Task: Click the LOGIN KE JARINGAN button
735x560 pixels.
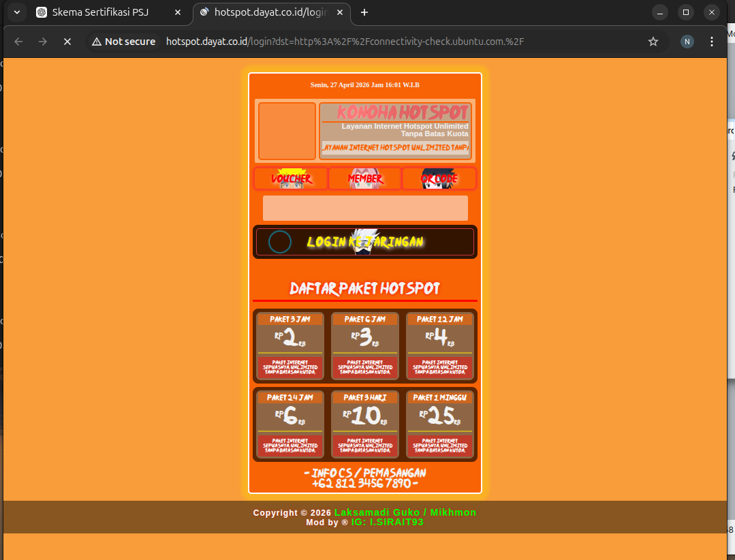Action: coord(365,242)
